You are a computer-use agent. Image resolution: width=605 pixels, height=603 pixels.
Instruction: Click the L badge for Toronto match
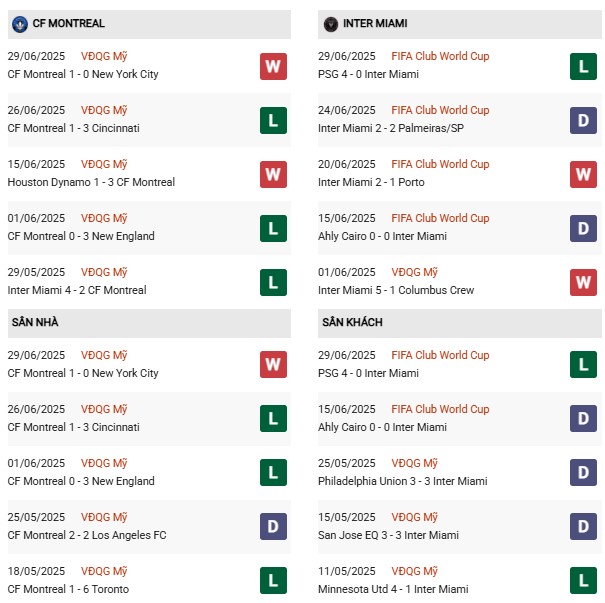coord(273,580)
